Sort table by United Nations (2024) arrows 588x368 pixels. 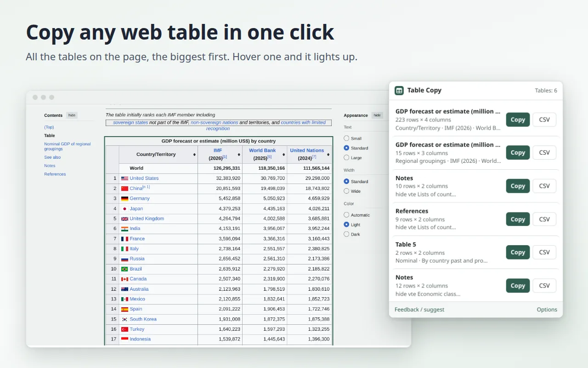pyautogui.click(x=328, y=155)
